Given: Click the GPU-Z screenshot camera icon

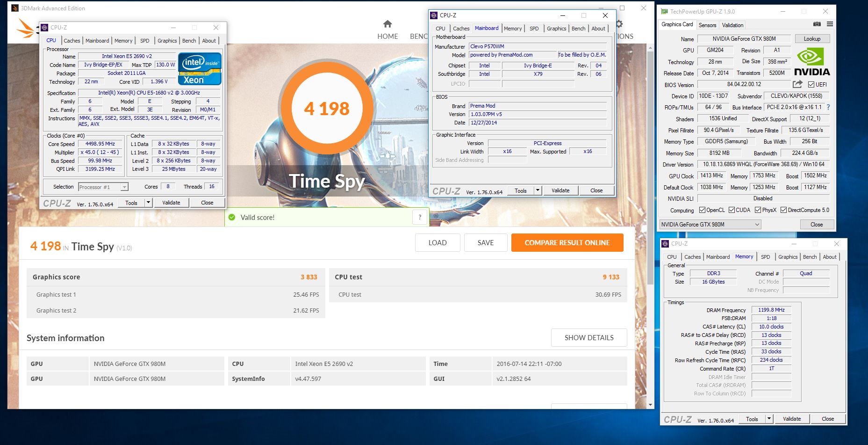Looking at the screenshot, I should click(817, 24).
